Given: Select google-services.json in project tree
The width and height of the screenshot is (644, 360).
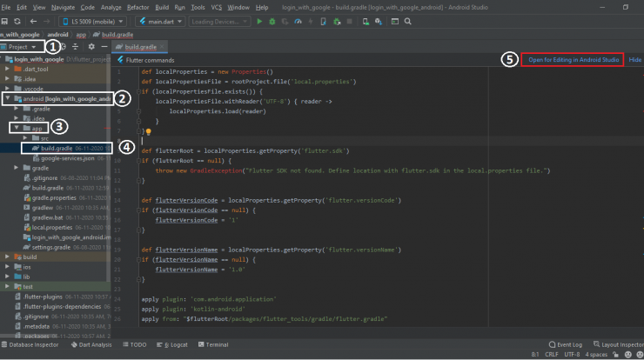Looking at the screenshot, I should 67,158.
